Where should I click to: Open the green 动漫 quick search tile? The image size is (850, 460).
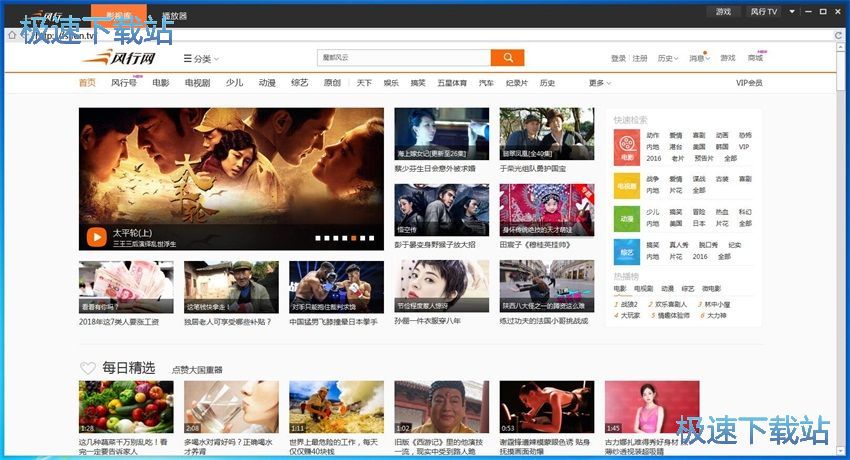click(627, 219)
